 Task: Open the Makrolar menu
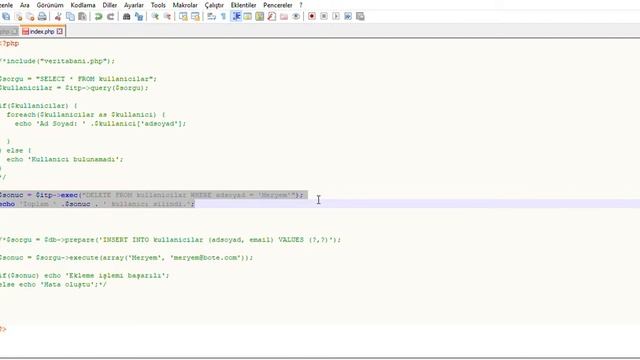185,5
